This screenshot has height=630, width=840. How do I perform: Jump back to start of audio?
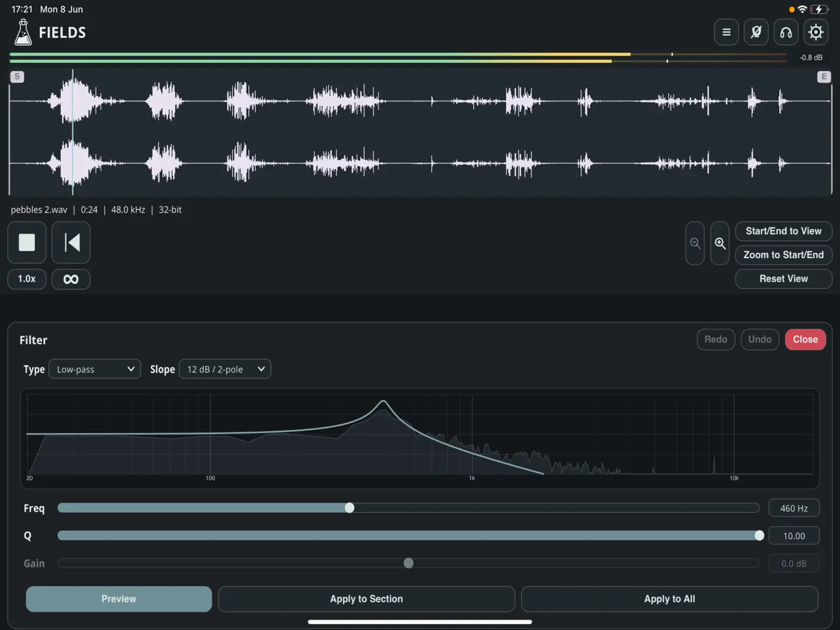coord(71,242)
